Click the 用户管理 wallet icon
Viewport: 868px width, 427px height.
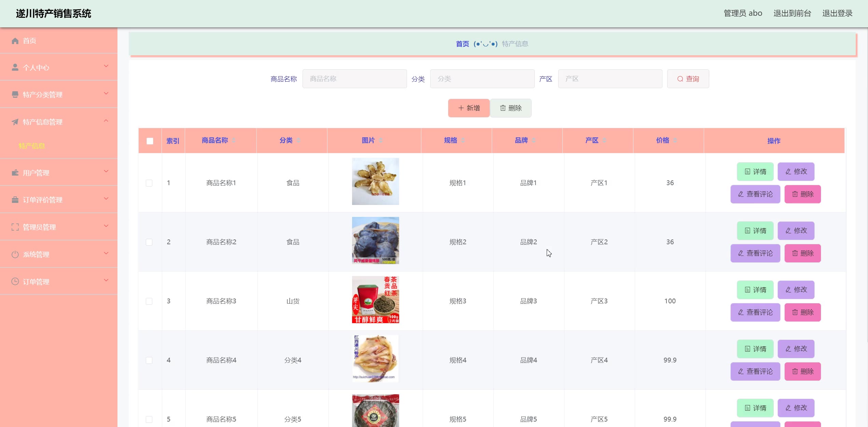tap(15, 173)
